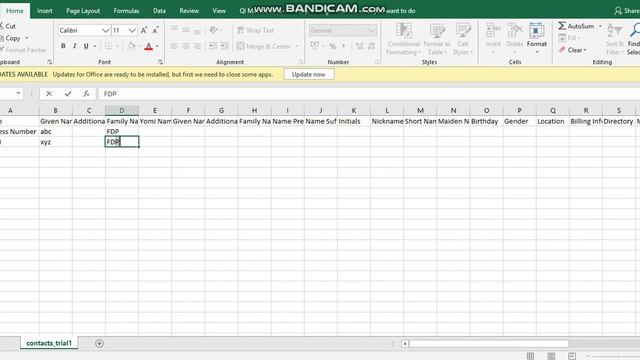Open the View ribbon tab
This screenshot has height=360, width=640.
point(219,11)
